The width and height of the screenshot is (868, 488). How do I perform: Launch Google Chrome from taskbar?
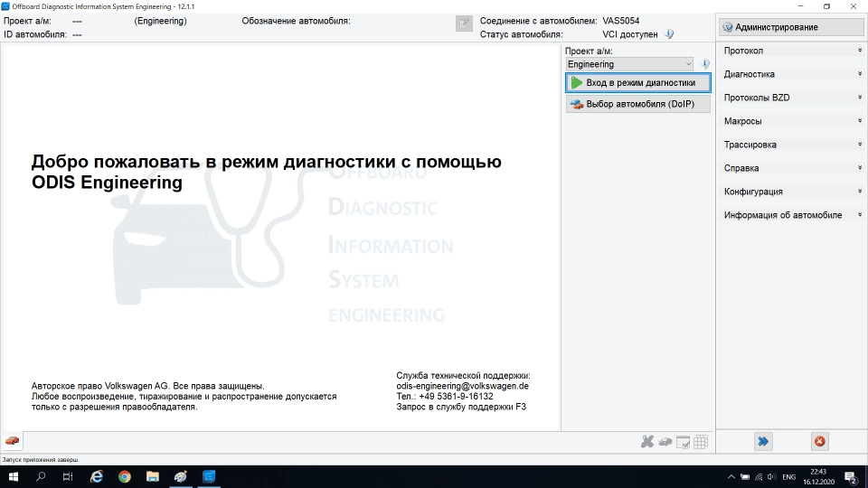(x=125, y=476)
